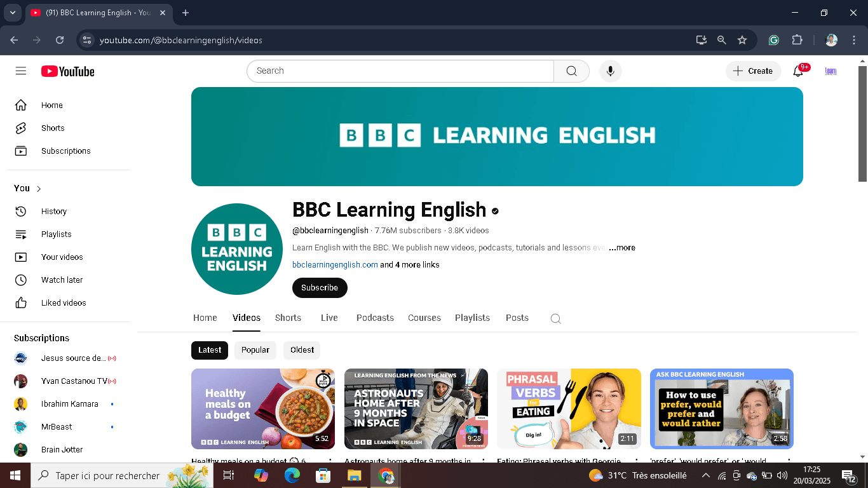Open the Watch later page
868x488 pixels.
point(62,280)
